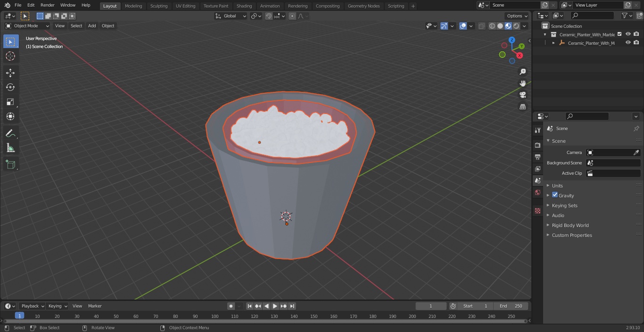Open viewport shading options dropdown arrow
The width and height of the screenshot is (644, 332).
click(x=524, y=26)
